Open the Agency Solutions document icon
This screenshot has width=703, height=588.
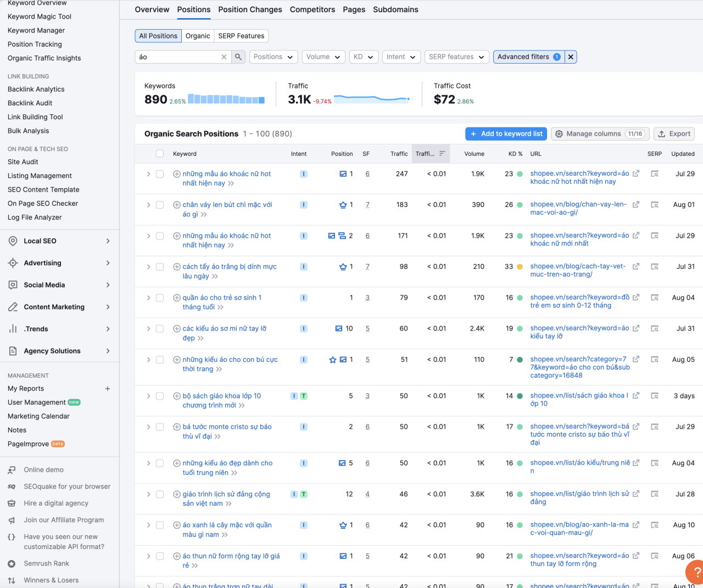[x=13, y=351]
